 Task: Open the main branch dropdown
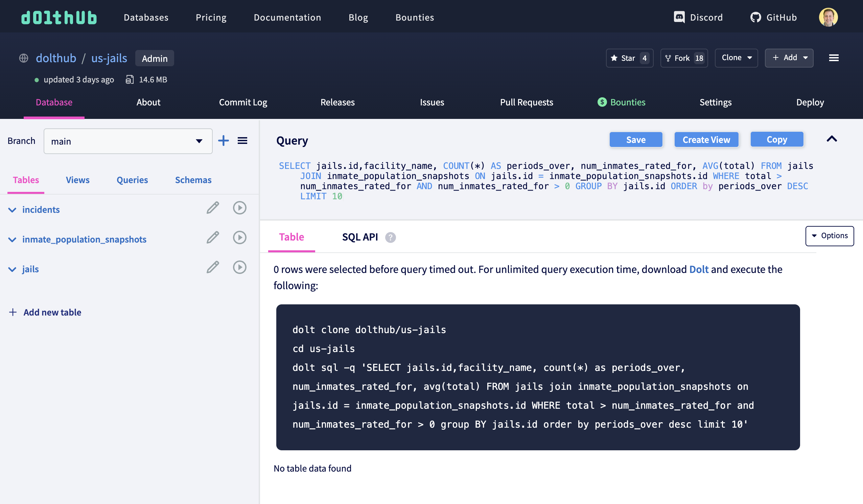coord(199,141)
